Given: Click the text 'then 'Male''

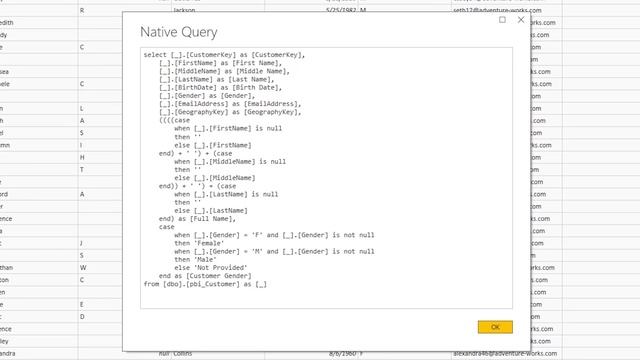Looking at the screenshot, I should 195,260.
